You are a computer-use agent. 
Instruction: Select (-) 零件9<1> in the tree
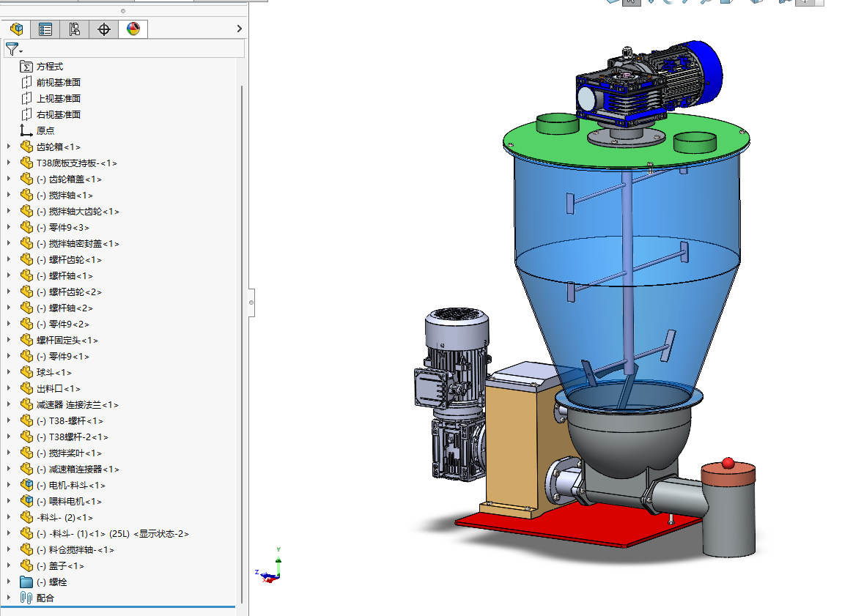pyautogui.click(x=62, y=356)
